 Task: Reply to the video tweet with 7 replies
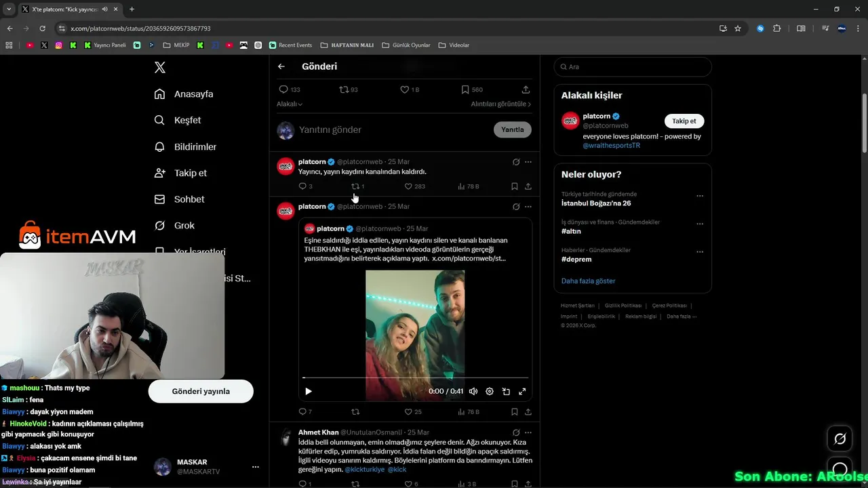(x=305, y=411)
